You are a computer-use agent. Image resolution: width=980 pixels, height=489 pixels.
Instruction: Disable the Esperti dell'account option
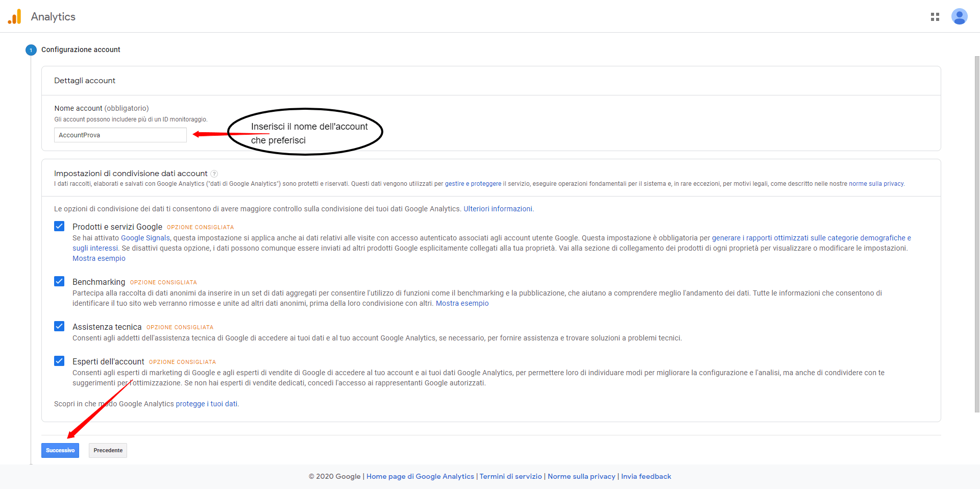coord(59,361)
